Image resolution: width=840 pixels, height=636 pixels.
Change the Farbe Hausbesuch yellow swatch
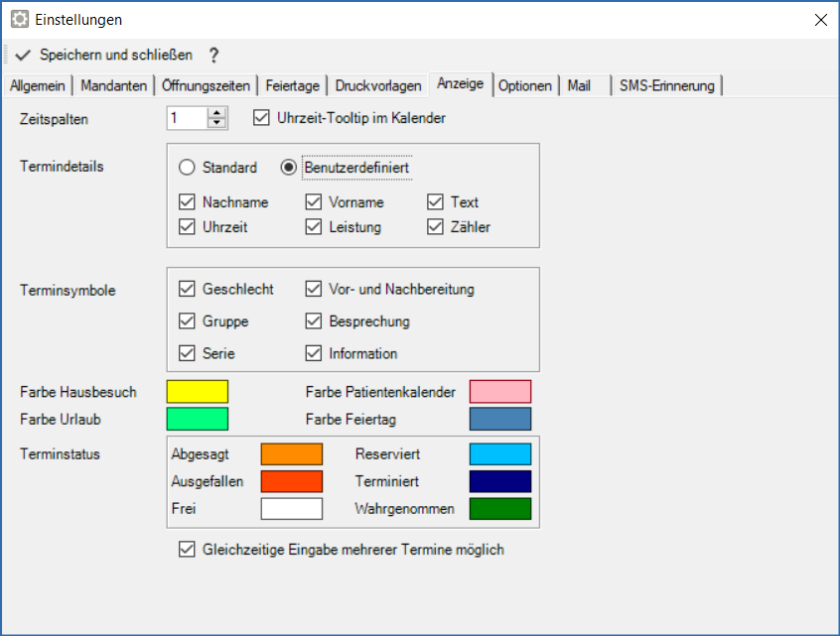(x=197, y=391)
